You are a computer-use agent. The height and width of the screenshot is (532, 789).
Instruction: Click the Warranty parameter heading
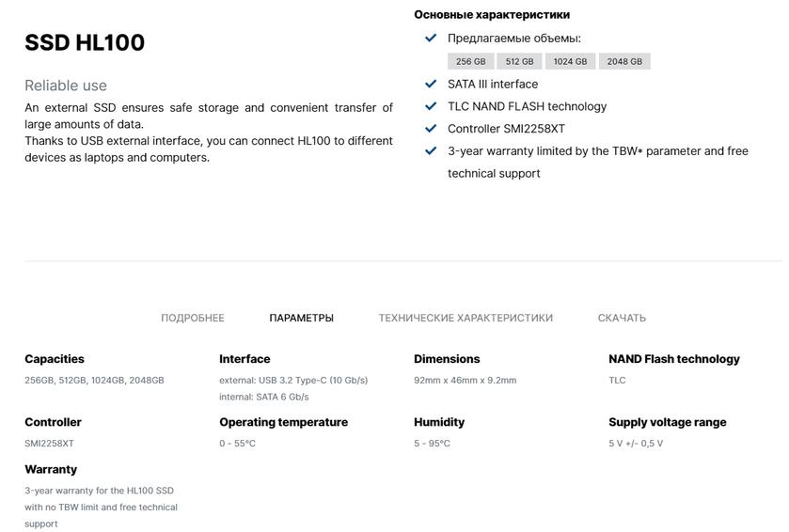coord(51,469)
